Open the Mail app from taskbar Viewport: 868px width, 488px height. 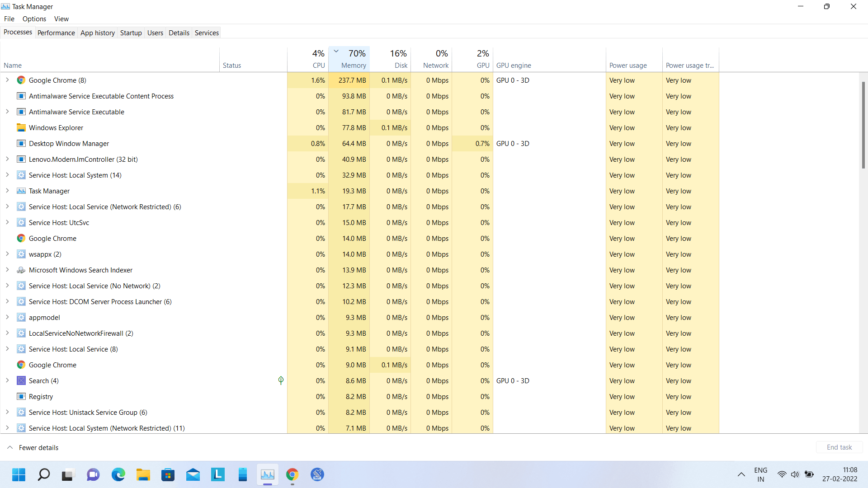tap(193, 474)
